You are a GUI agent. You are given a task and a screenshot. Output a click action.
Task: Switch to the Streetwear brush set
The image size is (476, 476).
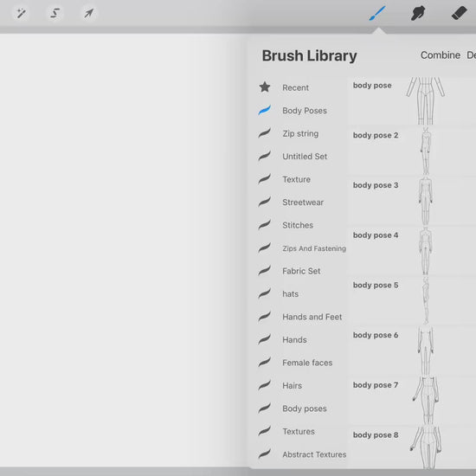pyautogui.click(x=303, y=203)
